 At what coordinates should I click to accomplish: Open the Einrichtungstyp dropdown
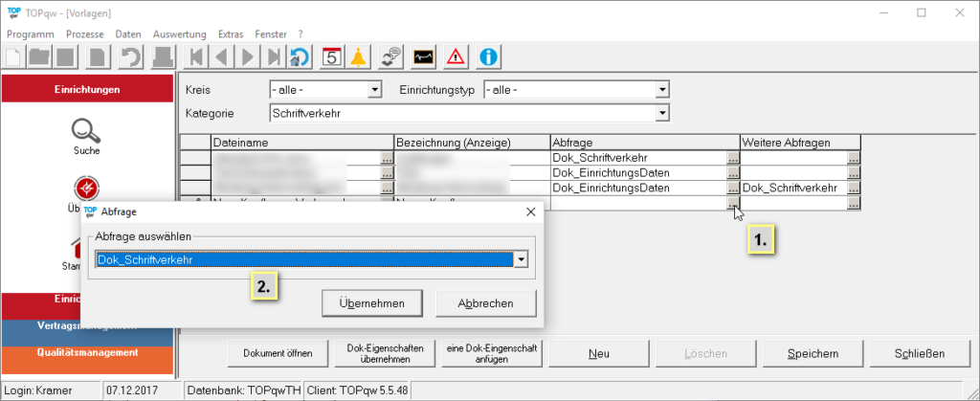pyautogui.click(x=661, y=90)
